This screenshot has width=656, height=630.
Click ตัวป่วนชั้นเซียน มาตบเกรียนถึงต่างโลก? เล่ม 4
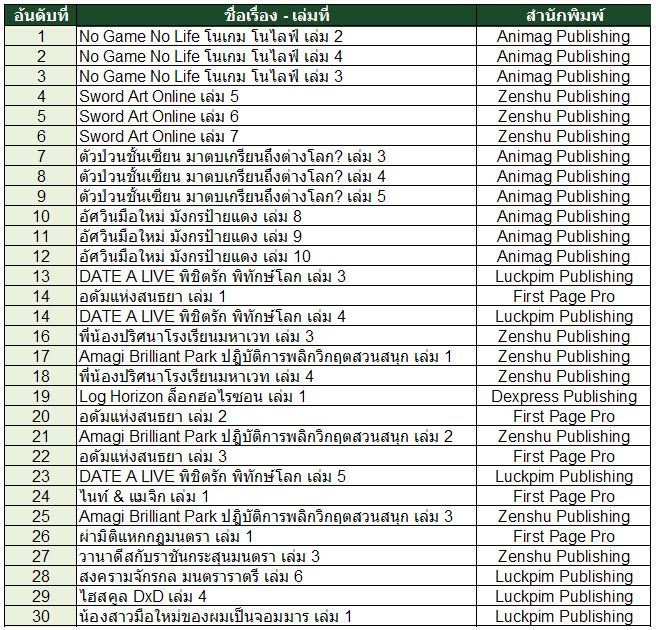coord(277,177)
